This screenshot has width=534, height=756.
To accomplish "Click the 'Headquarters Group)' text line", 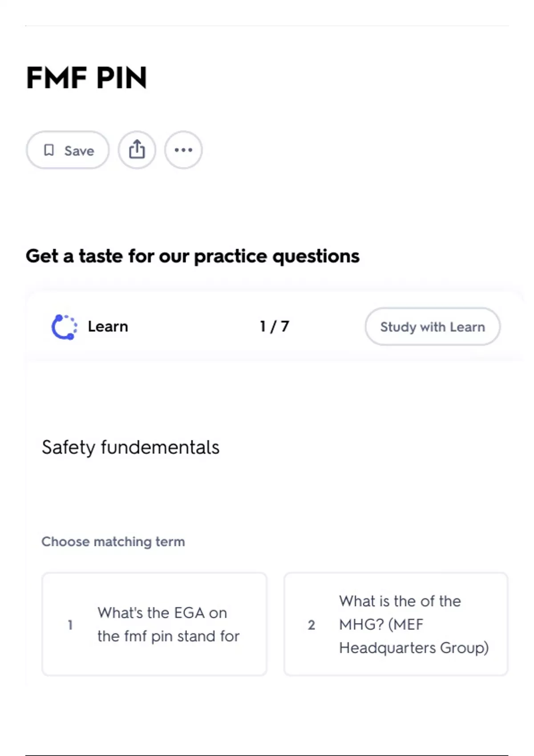I will (414, 648).
